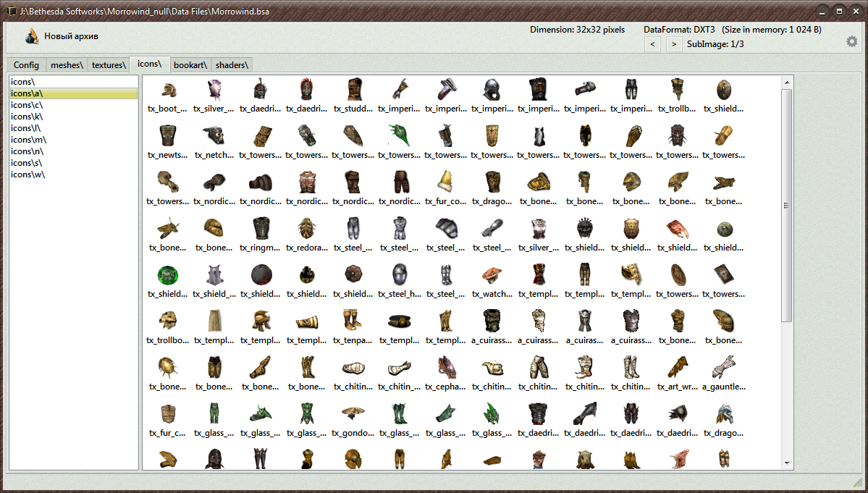Select the tx_boot_... armor icon

click(168, 90)
